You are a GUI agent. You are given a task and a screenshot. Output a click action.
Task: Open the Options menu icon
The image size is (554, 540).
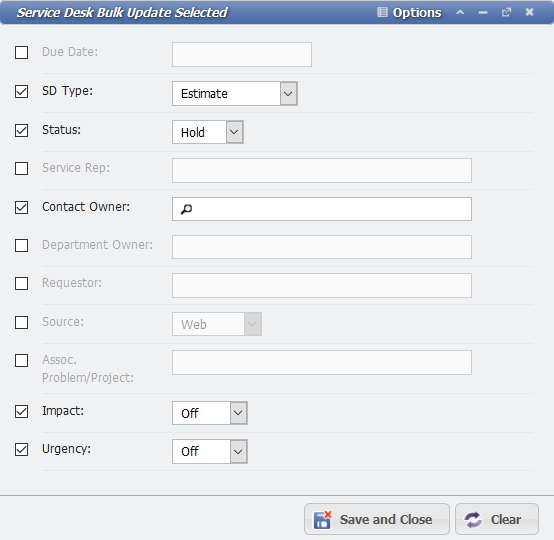tap(382, 12)
